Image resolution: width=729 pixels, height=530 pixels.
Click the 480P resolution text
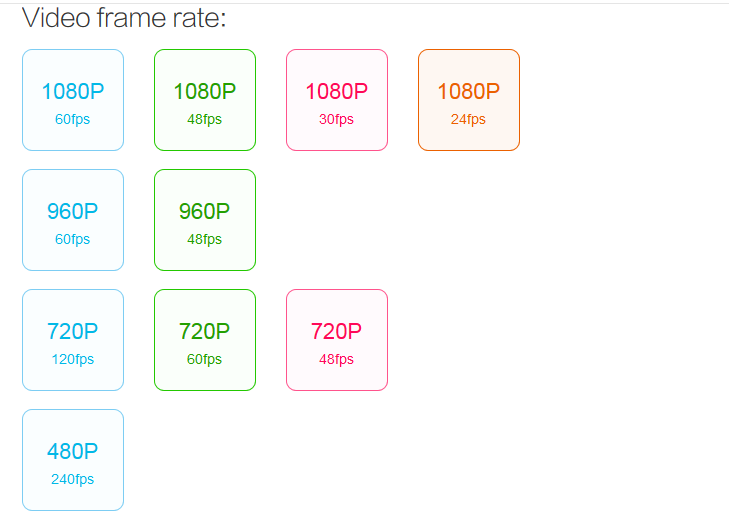(x=73, y=451)
